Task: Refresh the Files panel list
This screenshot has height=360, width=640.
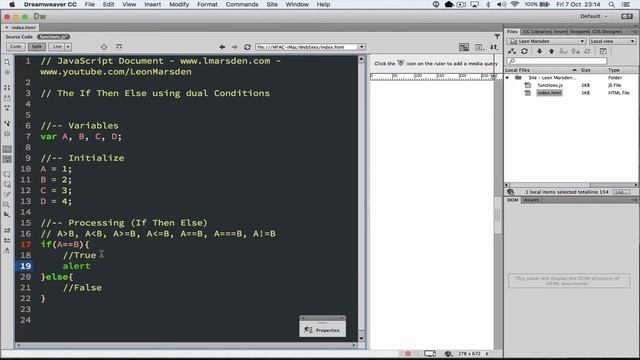Action: [x=524, y=51]
